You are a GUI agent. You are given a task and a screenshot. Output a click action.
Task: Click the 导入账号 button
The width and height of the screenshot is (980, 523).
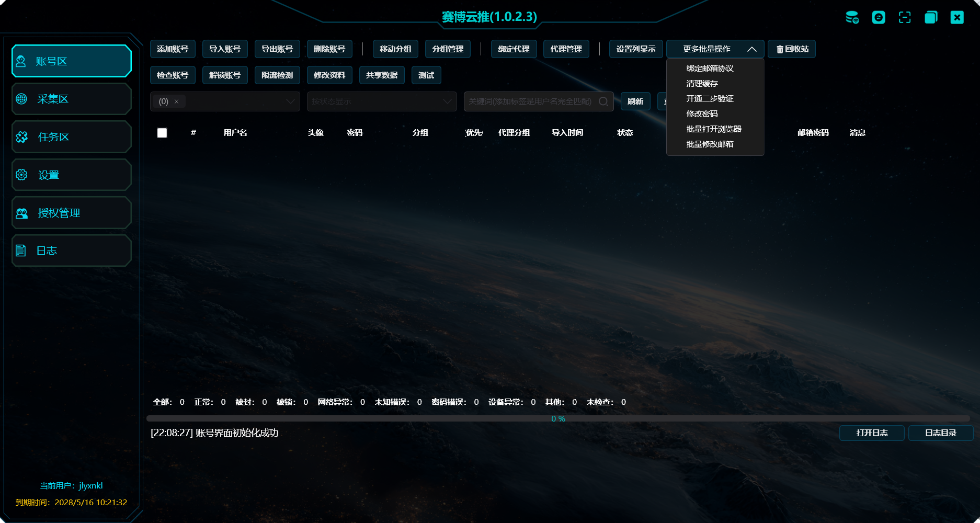coord(225,49)
